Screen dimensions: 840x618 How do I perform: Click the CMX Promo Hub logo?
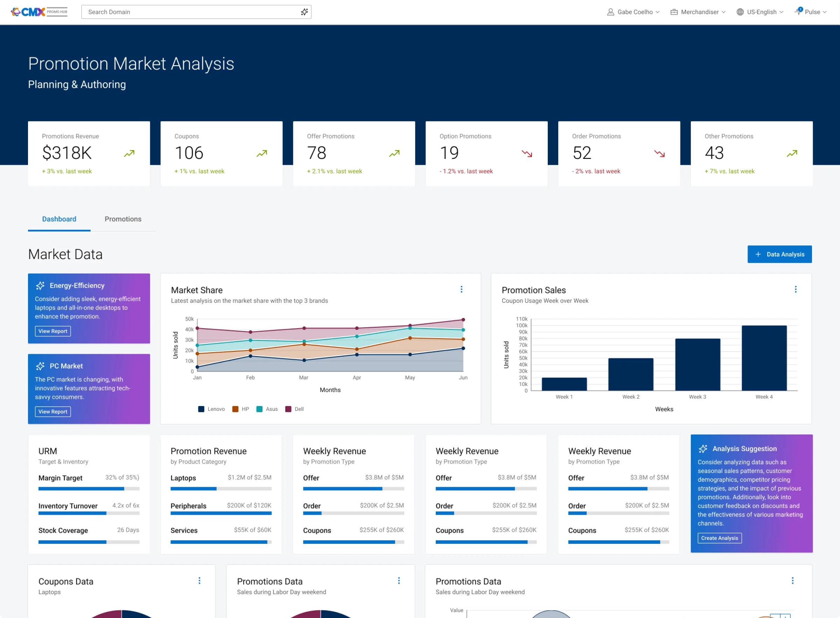click(x=39, y=12)
